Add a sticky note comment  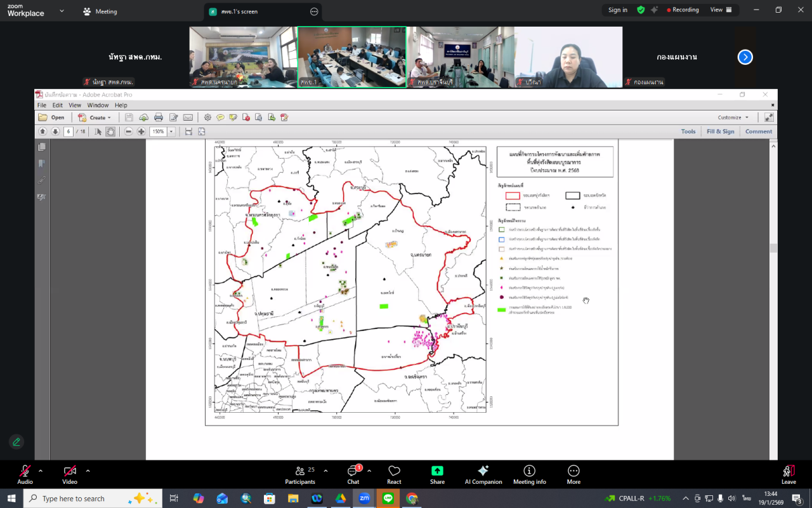(x=220, y=117)
